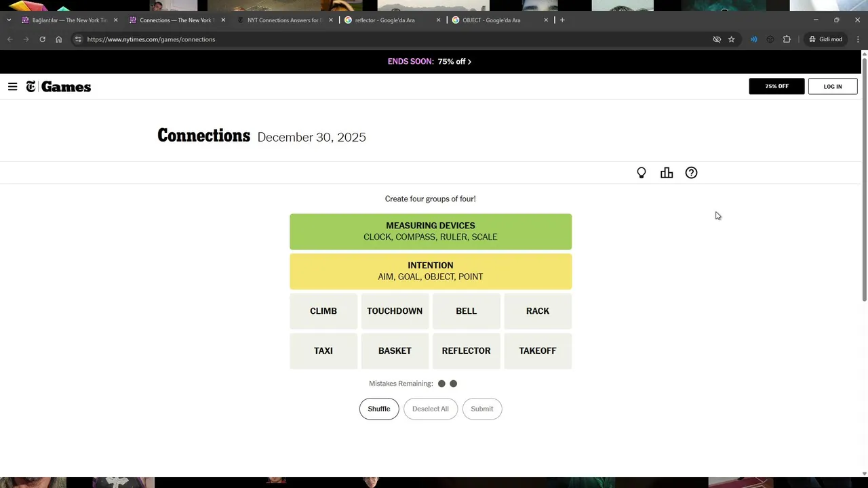Go back to the previous page

(9, 39)
